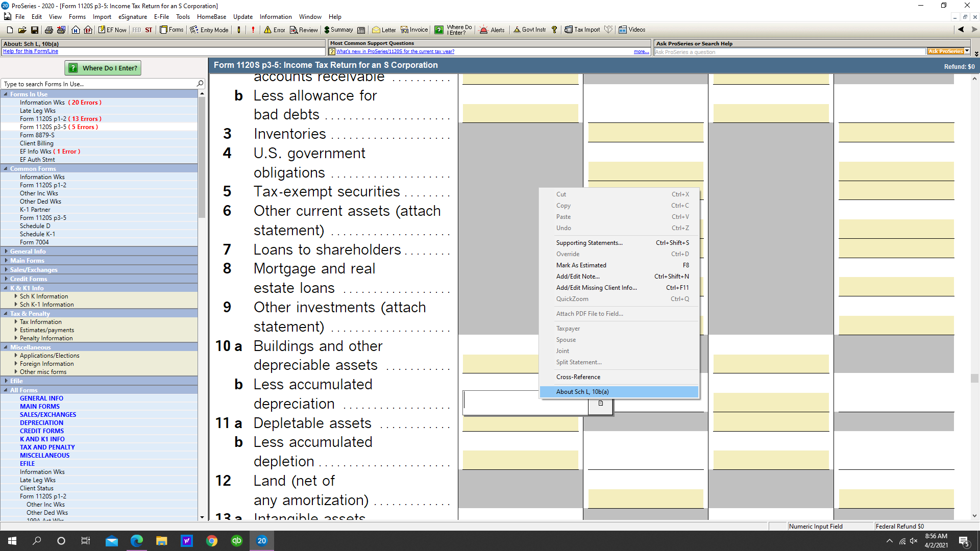Collapse the Forms In Use section
This screenshot has height=551, width=980.
coord(7,94)
